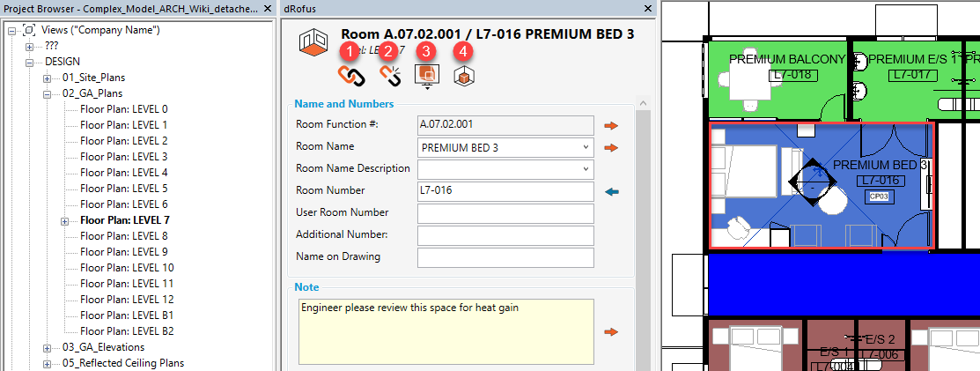Close the dRofus panel

coord(648,9)
